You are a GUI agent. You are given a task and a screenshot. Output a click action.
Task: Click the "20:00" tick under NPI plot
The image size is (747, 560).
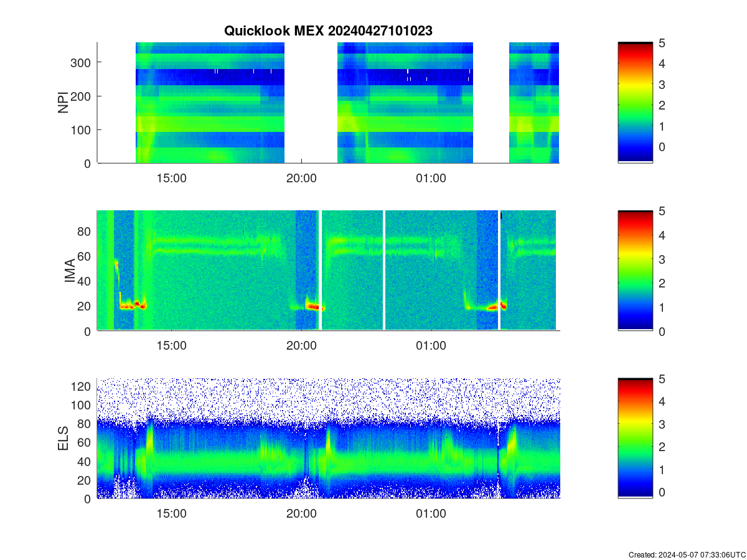click(301, 178)
